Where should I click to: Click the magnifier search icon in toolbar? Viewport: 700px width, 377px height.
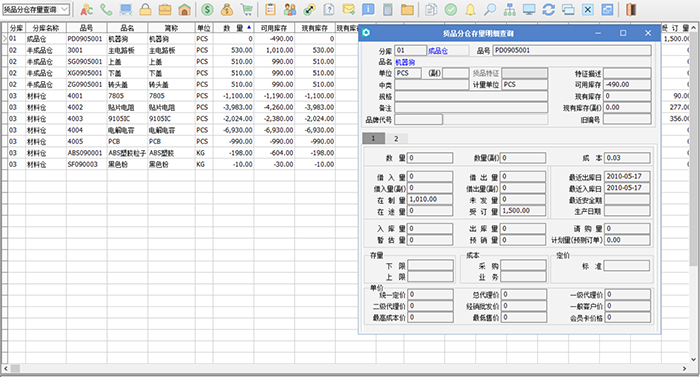click(x=490, y=9)
